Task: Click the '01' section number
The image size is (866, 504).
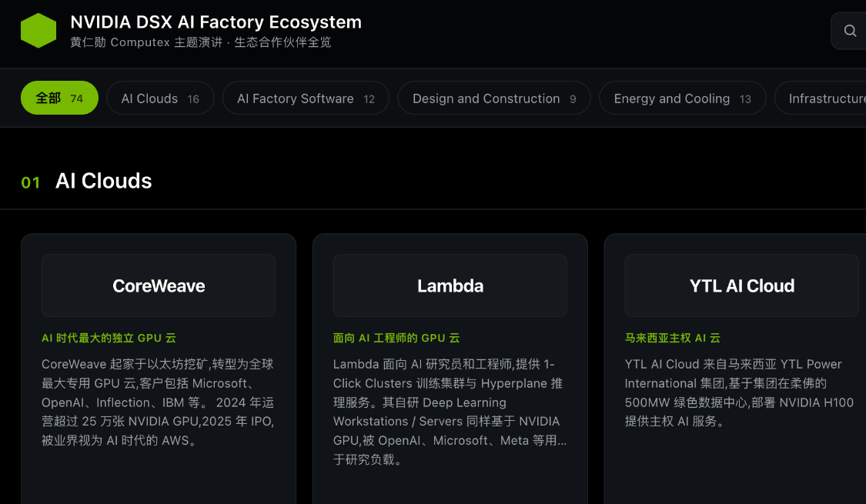Action: point(30,182)
